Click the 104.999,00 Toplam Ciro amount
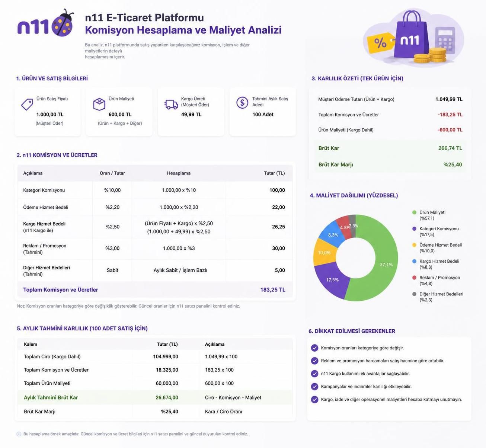 point(166,356)
